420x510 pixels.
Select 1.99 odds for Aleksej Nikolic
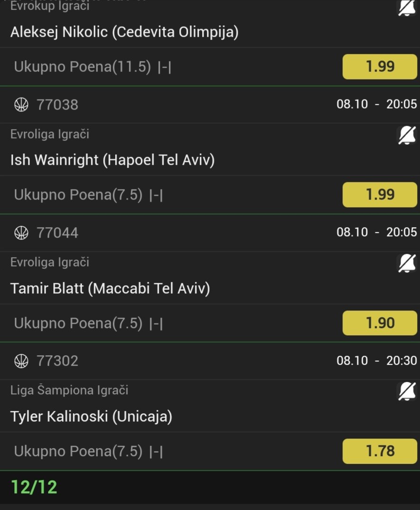coord(380,67)
